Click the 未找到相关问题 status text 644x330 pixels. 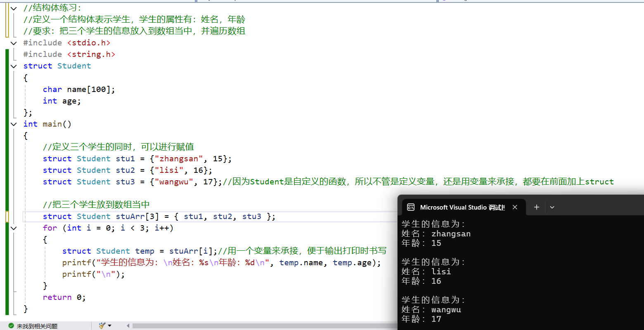pyautogui.click(x=37, y=326)
